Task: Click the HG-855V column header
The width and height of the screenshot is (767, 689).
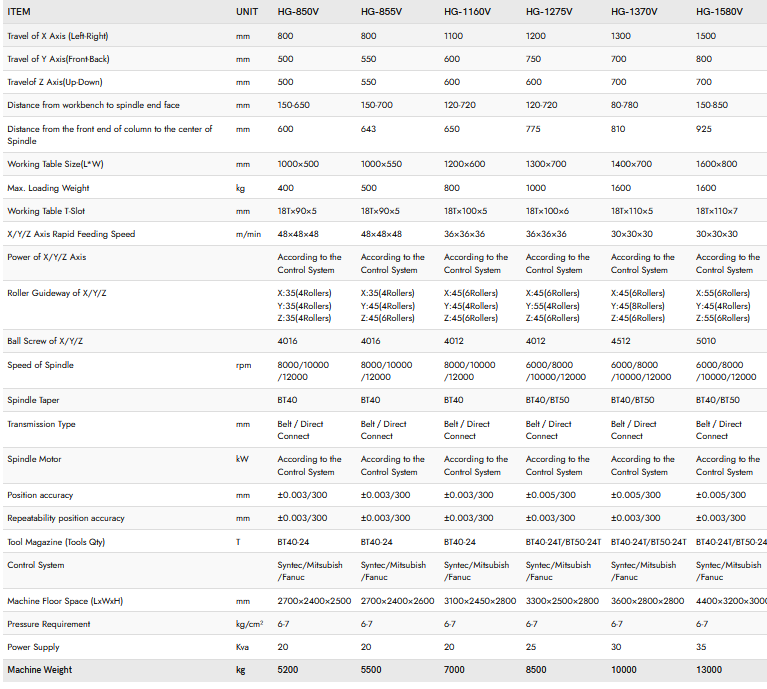Action: click(381, 12)
